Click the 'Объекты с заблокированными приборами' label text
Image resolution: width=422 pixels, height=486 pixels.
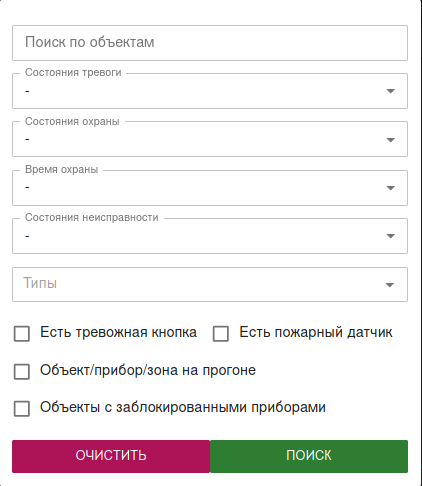183,407
